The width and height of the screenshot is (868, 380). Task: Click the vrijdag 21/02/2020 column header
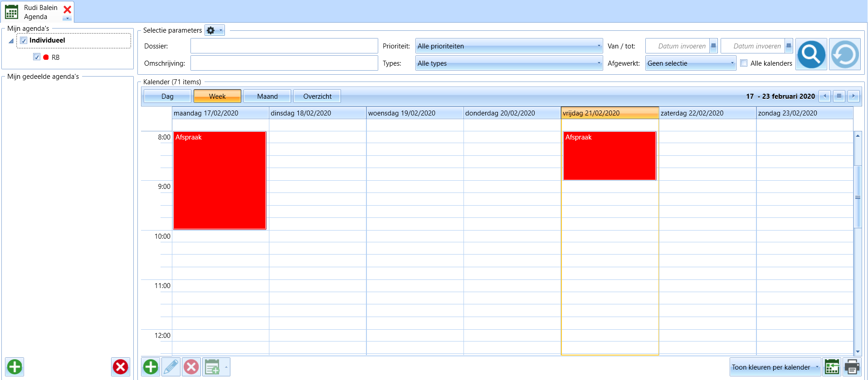(x=610, y=113)
